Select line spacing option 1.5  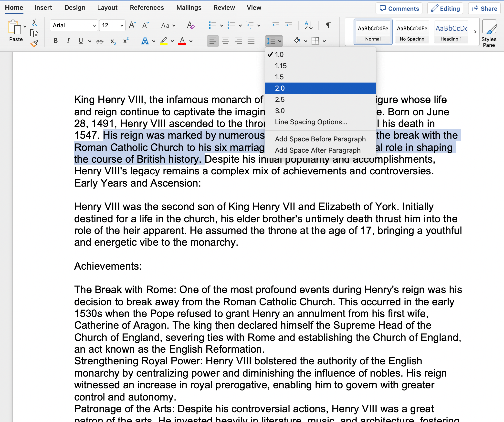point(279,77)
